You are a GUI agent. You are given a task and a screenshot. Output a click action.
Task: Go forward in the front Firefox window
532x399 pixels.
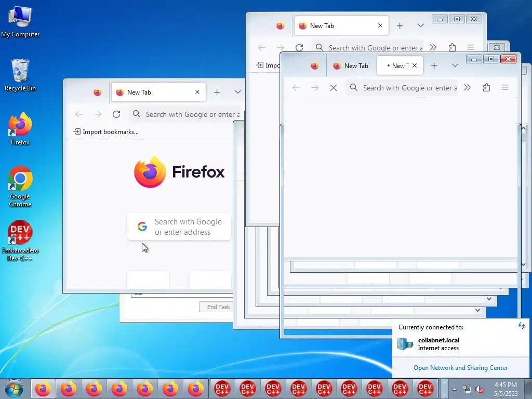coord(315,88)
